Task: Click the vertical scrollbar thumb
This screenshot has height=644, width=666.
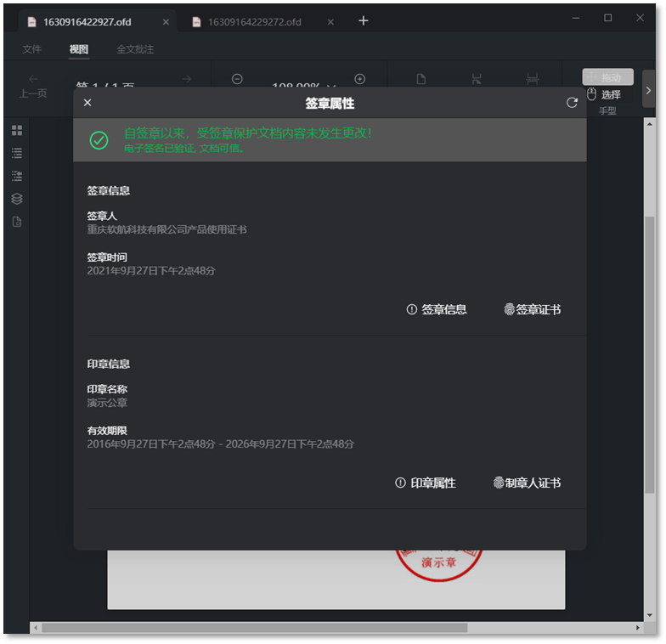Action: (x=649, y=355)
